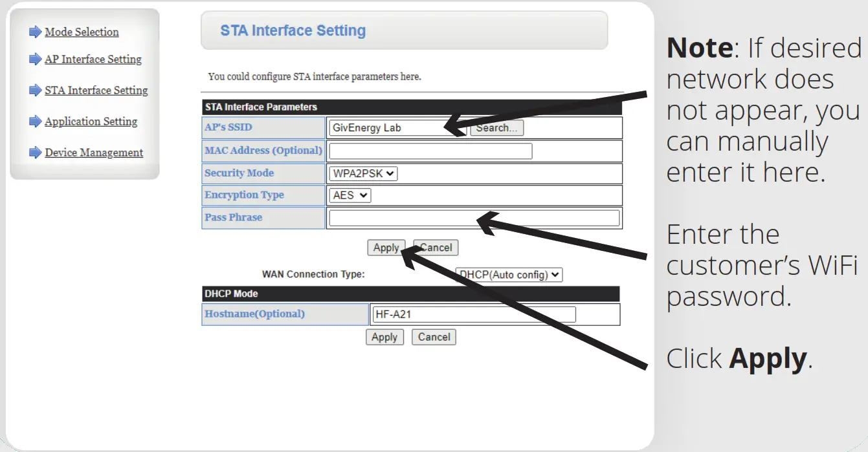
Task: Click the AP's SSID input field
Action: point(397,127)
